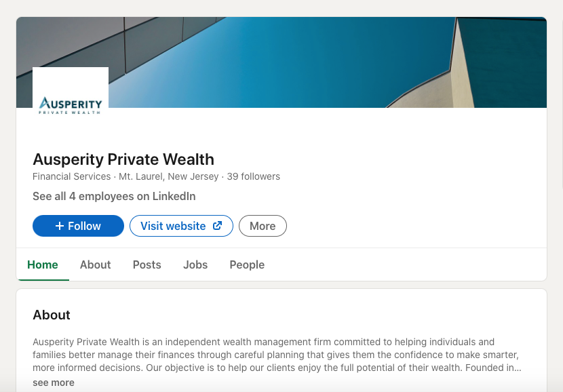The image size is (563, 392).
Task: Click the About section heading
Action: 52,315
